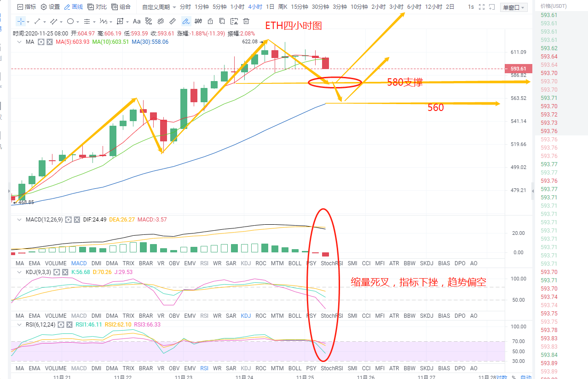Select the 4小时 timeframe tab
Image resolution: width=588 pixels, height=379 pixels.
point(255,7)
